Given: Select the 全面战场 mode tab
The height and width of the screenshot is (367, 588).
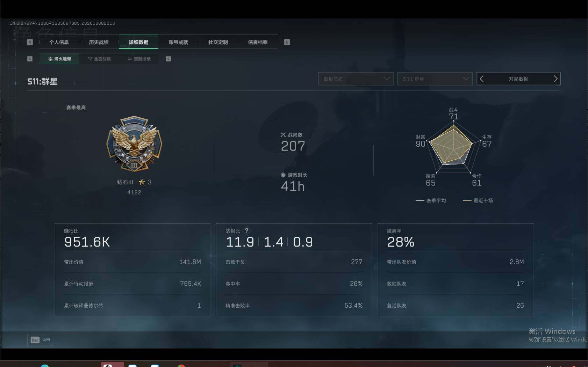Looking at the screenshot, I should click(x=99, y=59).
